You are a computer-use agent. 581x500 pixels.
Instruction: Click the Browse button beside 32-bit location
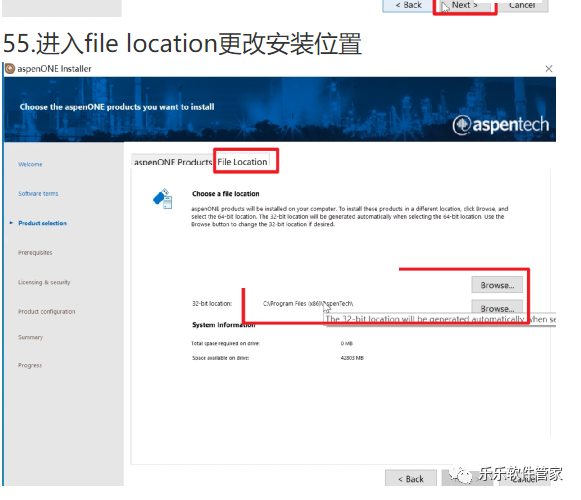point(497,307)
